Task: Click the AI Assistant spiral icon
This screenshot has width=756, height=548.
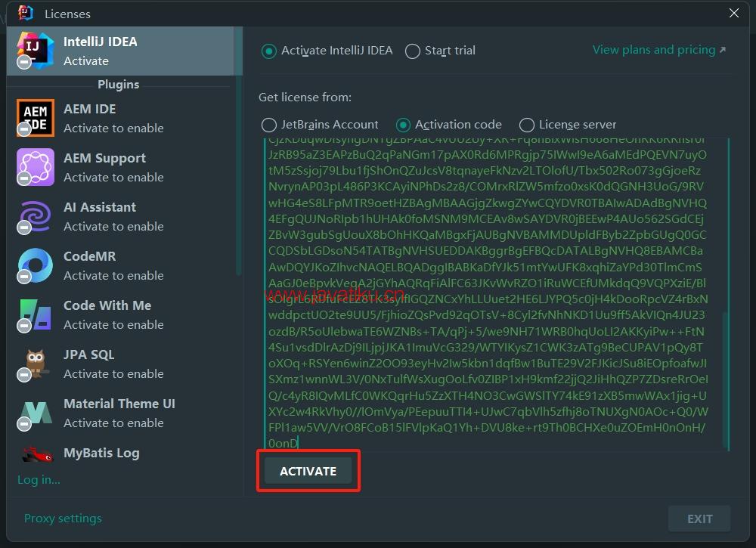Action: [36, 216]
